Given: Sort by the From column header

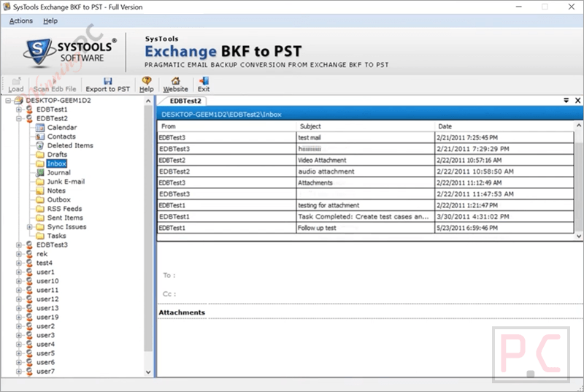Looking at the screenshot, I should pos(227,126).
